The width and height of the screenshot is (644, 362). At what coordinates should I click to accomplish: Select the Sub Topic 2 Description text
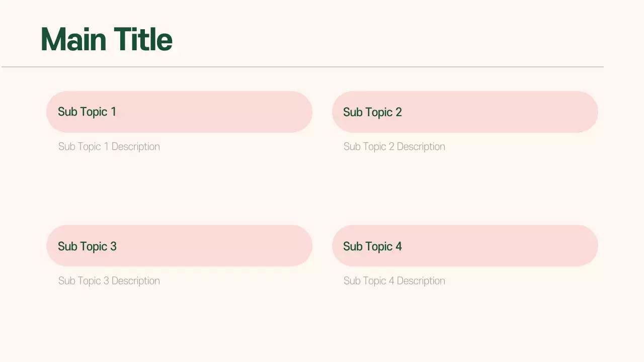(x=394, y=147)
